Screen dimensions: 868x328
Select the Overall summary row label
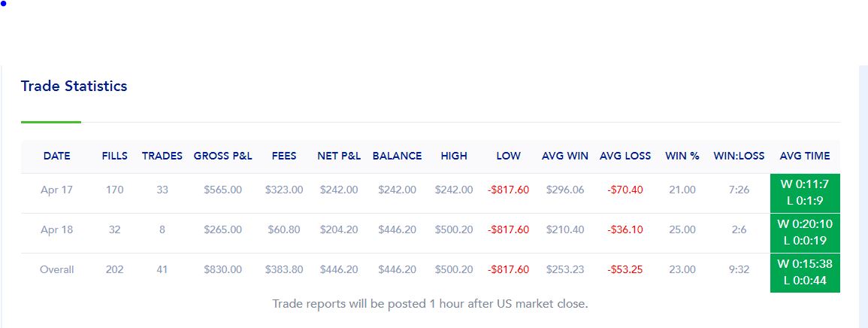click(x=56, y=270)
